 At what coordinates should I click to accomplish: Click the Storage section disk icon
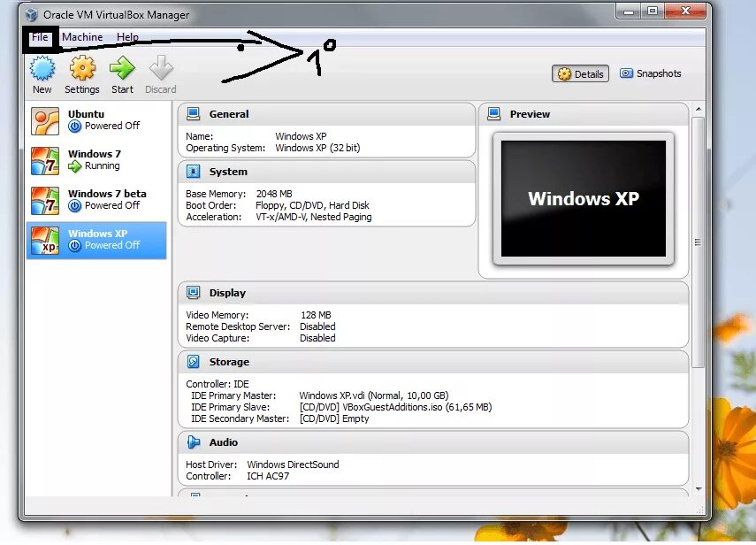(x=194, y=362)
